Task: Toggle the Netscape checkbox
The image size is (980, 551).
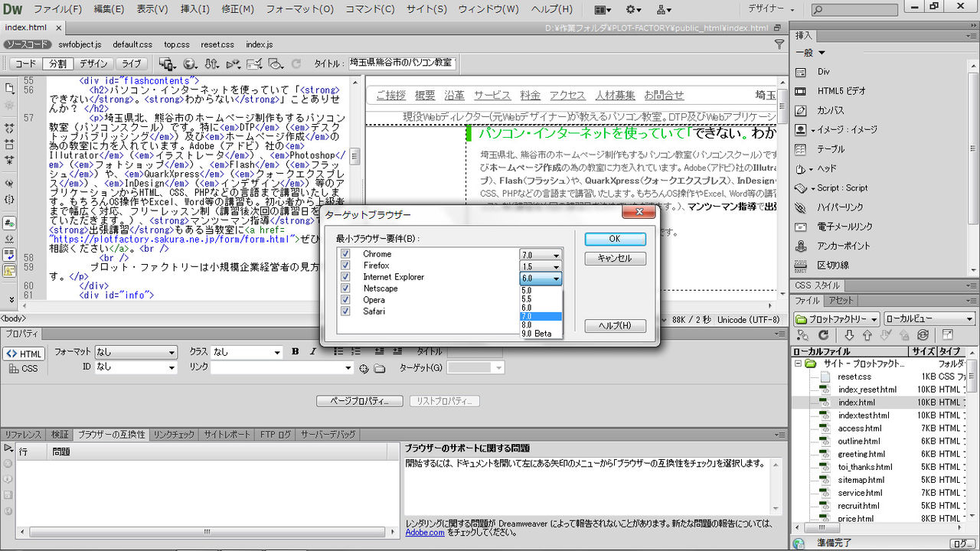Action: [345, 289]
